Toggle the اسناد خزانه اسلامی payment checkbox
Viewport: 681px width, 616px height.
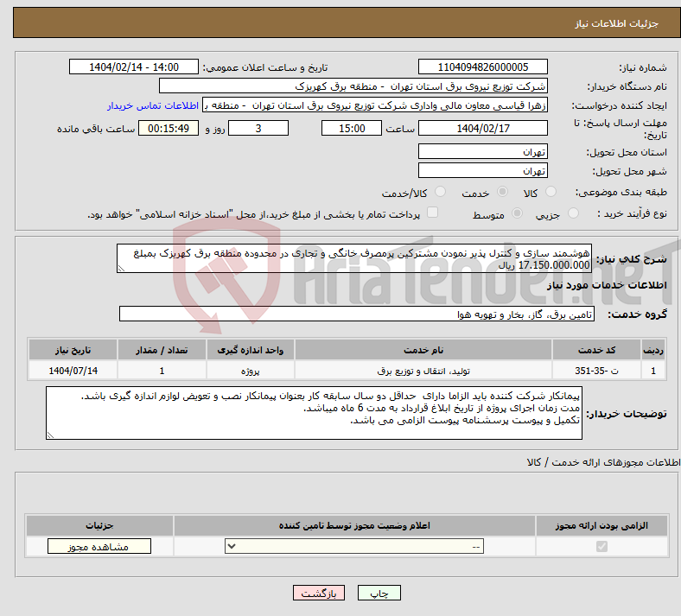(x=432, y=213)
